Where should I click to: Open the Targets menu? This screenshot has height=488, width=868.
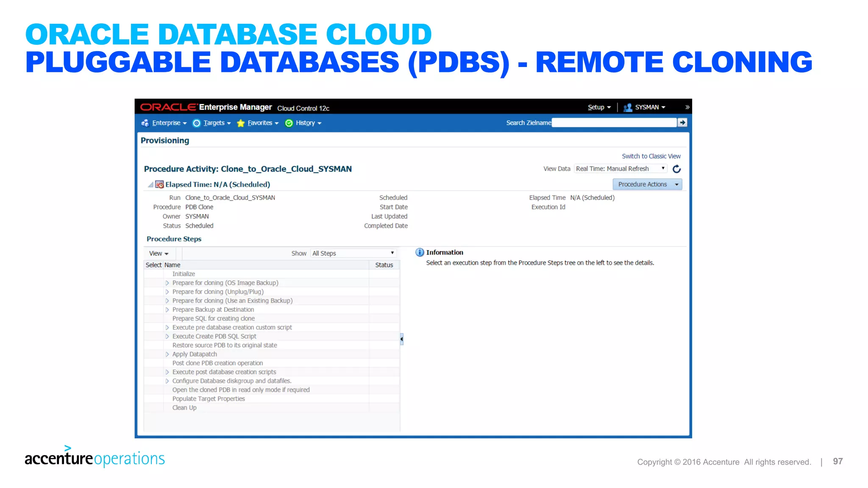217,123
